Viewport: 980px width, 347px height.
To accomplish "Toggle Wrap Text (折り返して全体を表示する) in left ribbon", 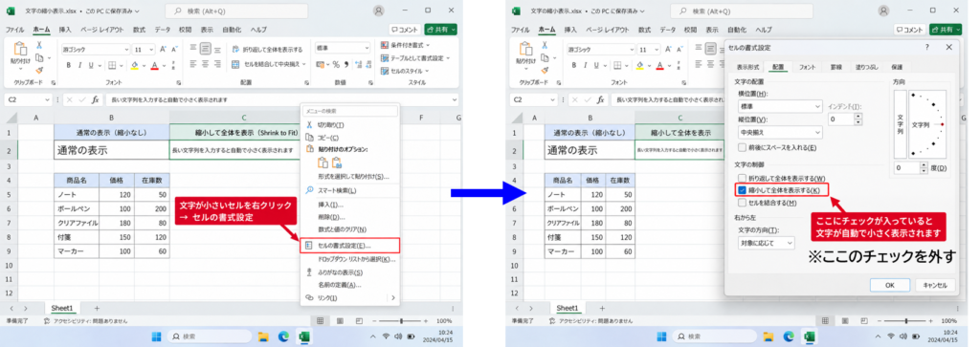I will (267, 50).
